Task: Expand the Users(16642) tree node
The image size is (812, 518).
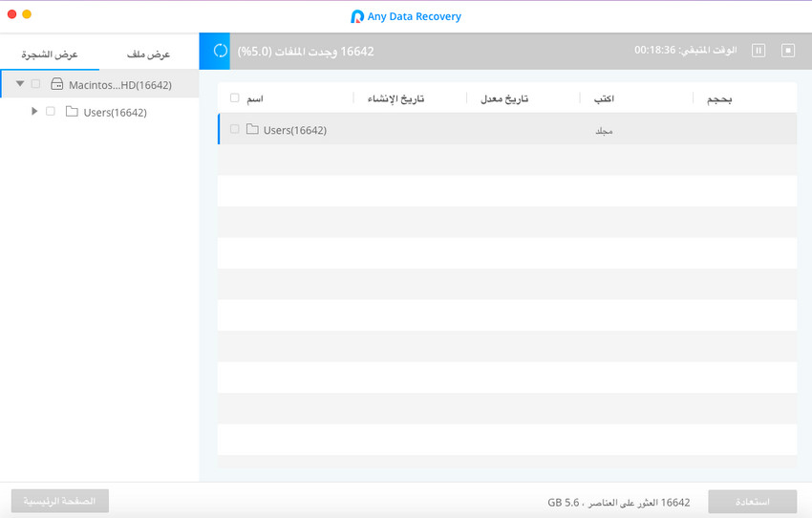Action: [x=34, y=111]
